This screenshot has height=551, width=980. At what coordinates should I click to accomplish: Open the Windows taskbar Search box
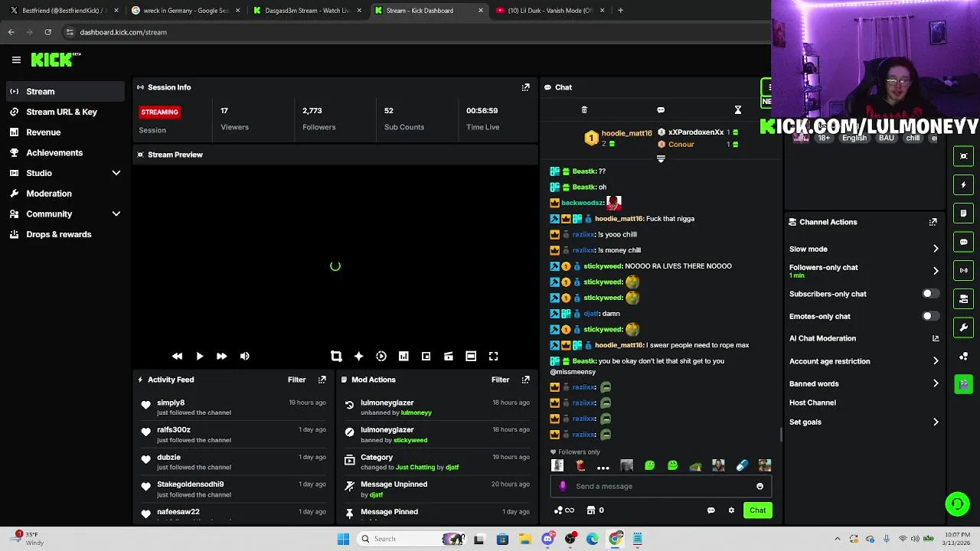coord(410,540)
